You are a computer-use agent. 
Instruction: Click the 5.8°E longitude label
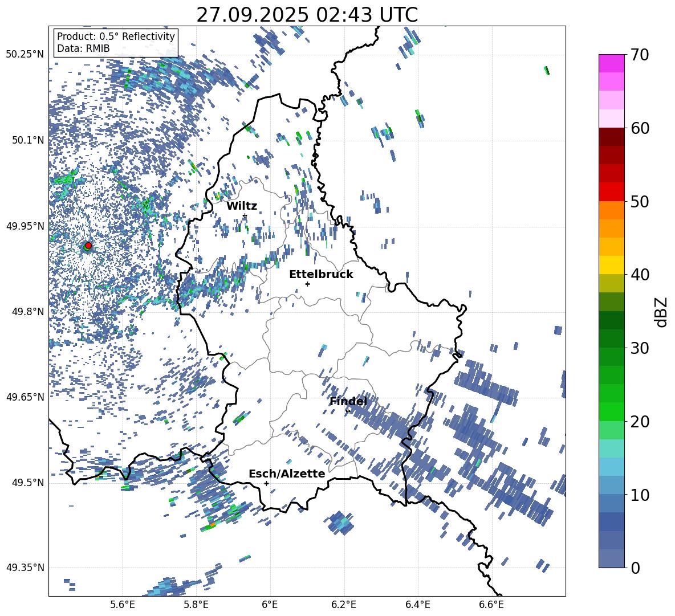click(x=196, y=605)
